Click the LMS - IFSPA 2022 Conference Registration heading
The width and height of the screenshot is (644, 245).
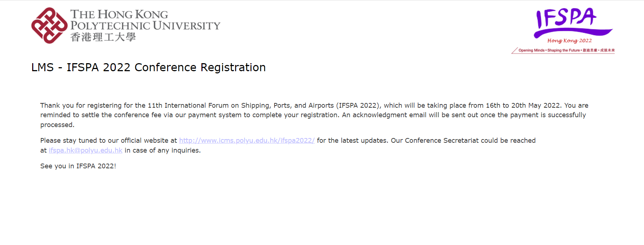(x=148, y=68)
